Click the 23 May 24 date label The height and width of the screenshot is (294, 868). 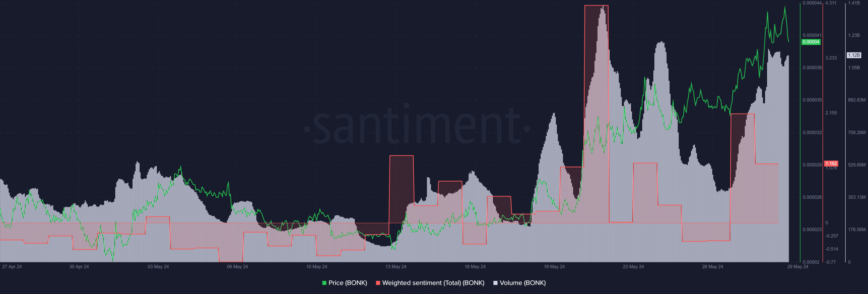point(633,267)
